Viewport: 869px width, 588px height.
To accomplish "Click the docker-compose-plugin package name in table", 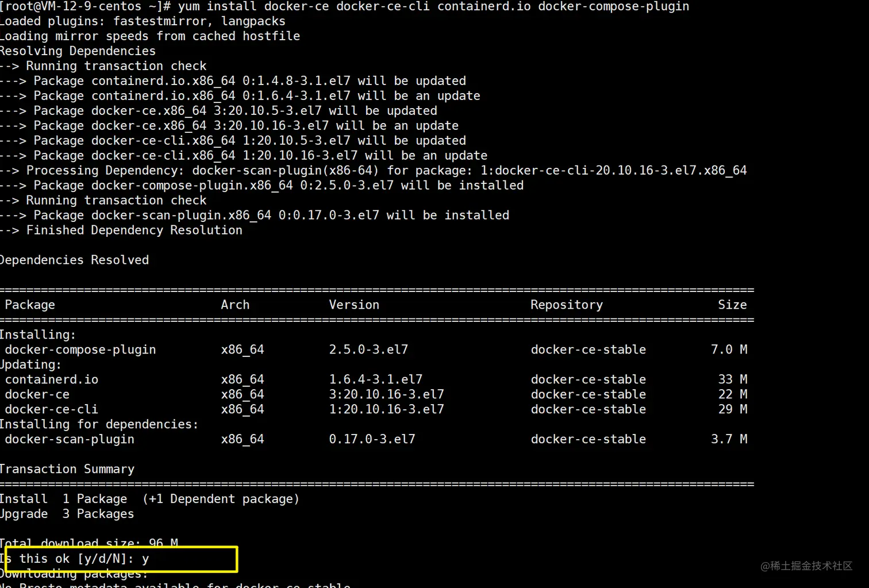I will pyautogui.click(x=80, y=350).
